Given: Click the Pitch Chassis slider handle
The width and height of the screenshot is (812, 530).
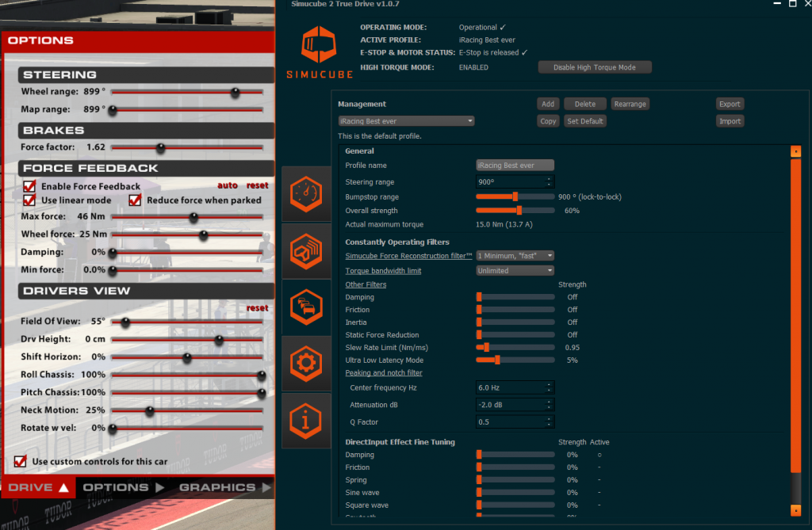Looking at the screenshot, I should 262,394.
